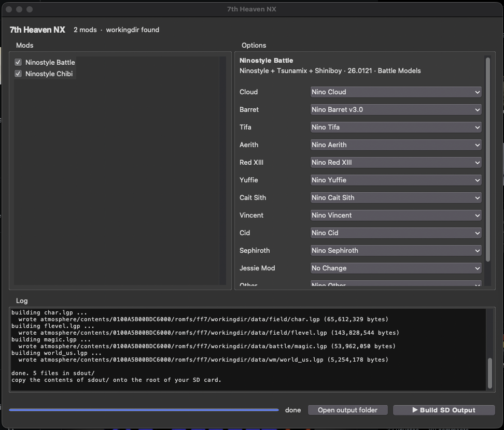504x430 pixels.
Task: Click the Ninostyle Battle options heading
Action: [266, 61]
